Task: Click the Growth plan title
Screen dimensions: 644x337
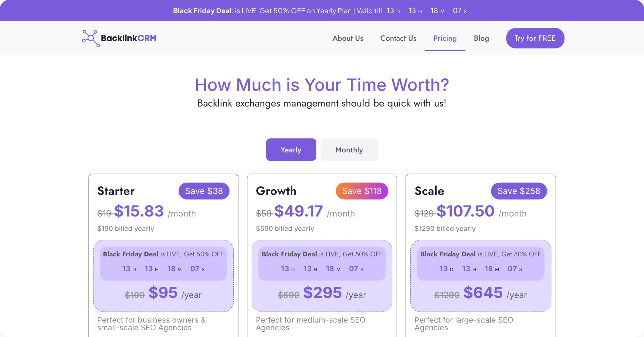Action: 276,191
